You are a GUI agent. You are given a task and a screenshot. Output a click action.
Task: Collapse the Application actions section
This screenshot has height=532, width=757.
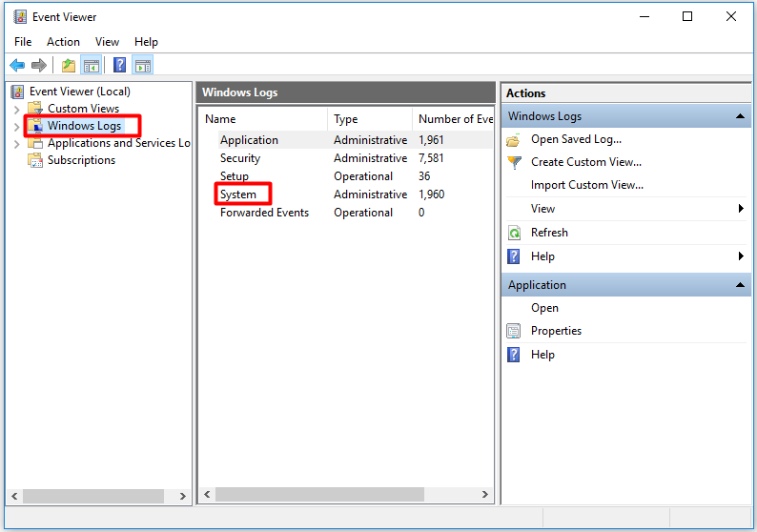740,285
